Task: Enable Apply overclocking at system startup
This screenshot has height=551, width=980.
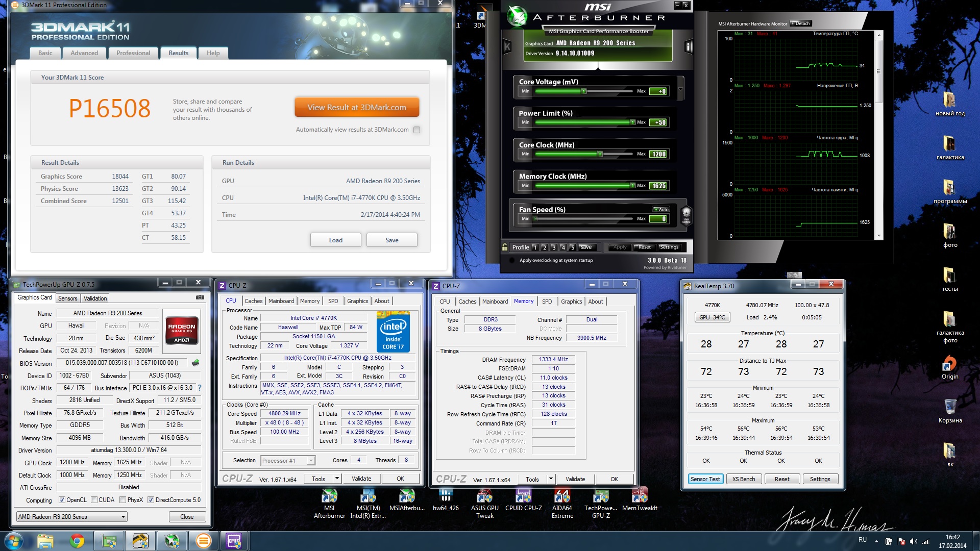Action: [512, 260]
